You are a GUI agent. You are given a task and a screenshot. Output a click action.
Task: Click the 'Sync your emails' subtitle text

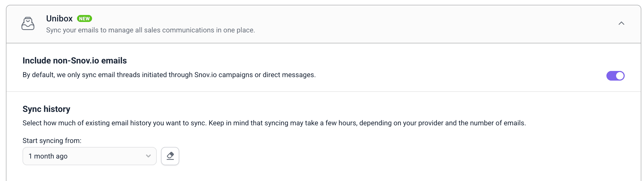(151, 30)
